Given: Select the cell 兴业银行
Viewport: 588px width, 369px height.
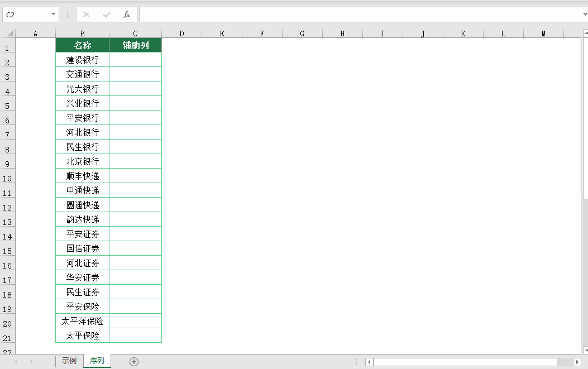Looking at the screenshot, I should (x=82, y=103).
